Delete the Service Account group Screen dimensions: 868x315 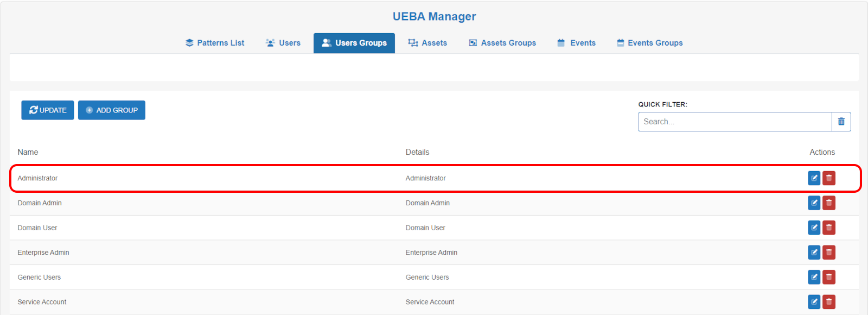829,302
